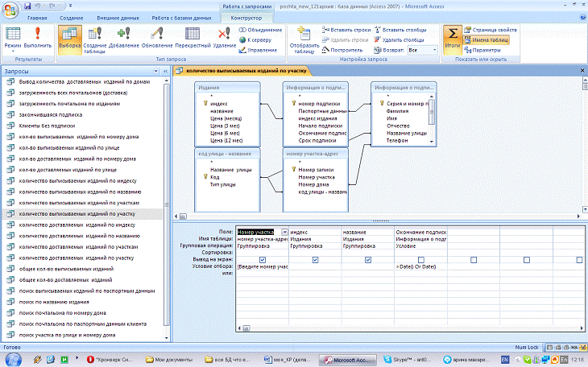This screenshot has height=367, width=588.
Task: Uncheck display box for название column
Action: pyautogui.click(x=367, y=260)
